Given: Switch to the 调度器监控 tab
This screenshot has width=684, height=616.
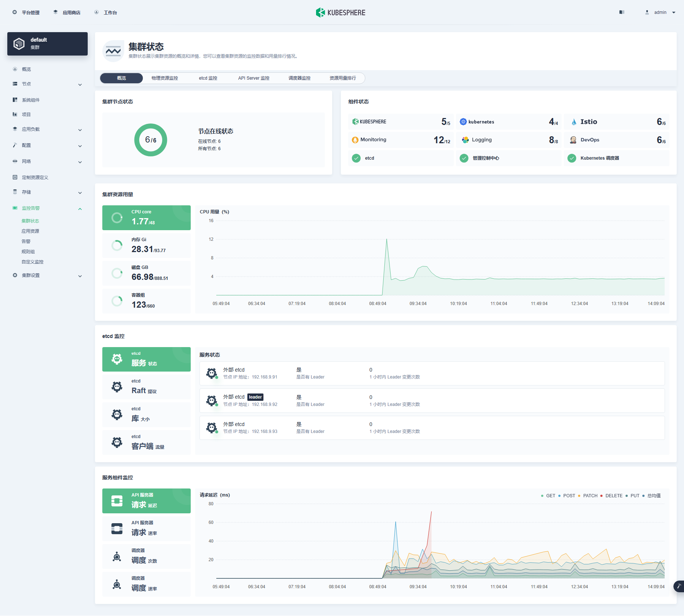Looking at the screenshot, I should coord(299,78).
